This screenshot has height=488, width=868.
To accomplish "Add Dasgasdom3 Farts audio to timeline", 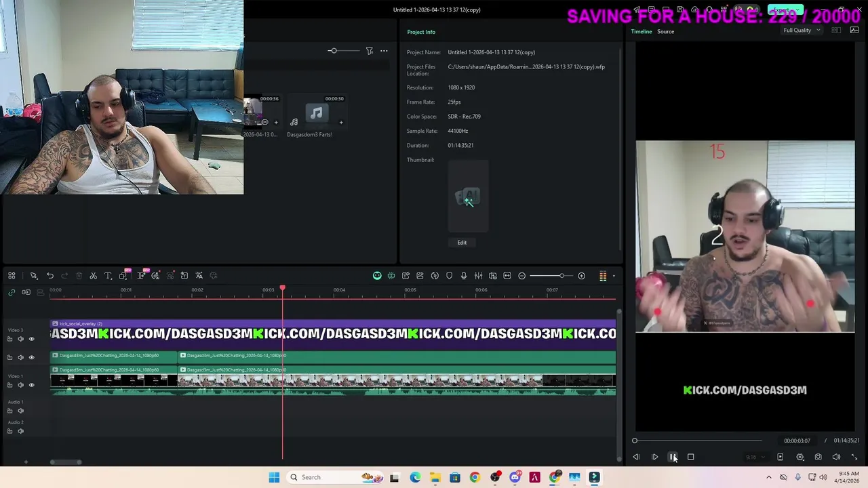I will (x=341, y=123).
